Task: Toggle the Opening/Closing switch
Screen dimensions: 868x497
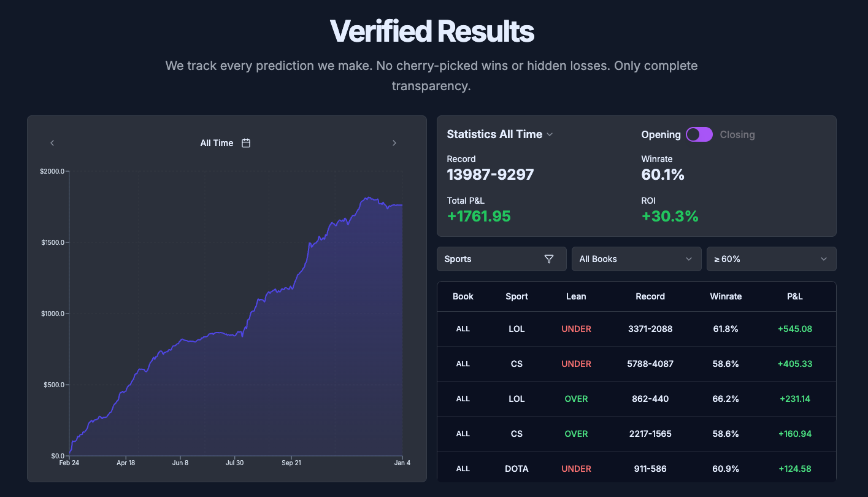Action: (699, 134)
